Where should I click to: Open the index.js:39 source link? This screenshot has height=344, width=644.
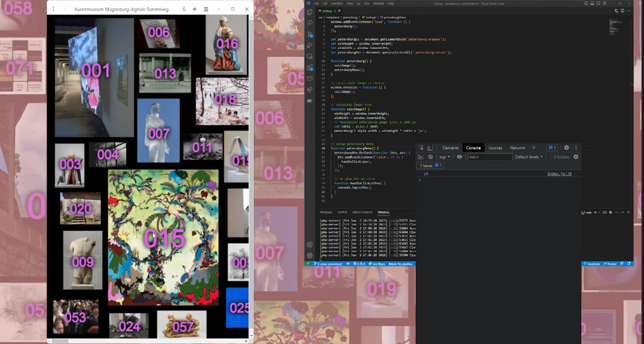coord(559,174)
